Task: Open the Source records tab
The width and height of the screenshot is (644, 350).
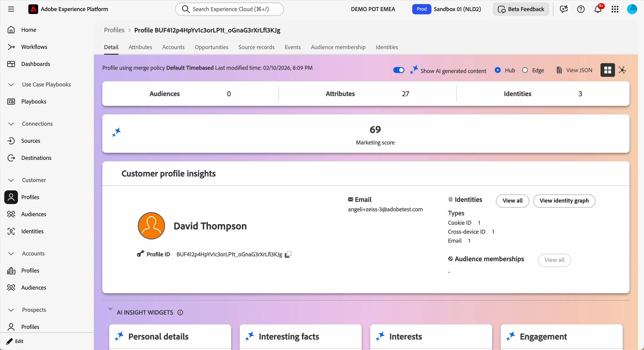Action: pos(257,47)
